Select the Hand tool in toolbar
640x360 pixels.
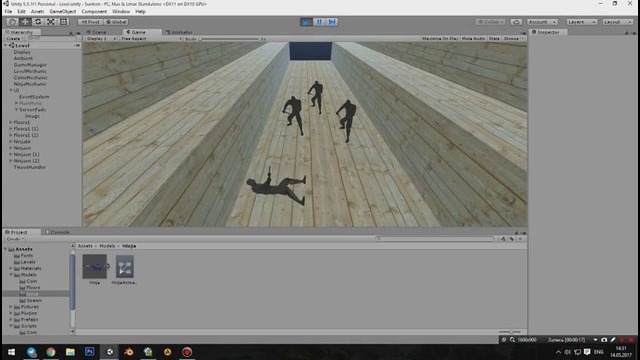point(12,22)
